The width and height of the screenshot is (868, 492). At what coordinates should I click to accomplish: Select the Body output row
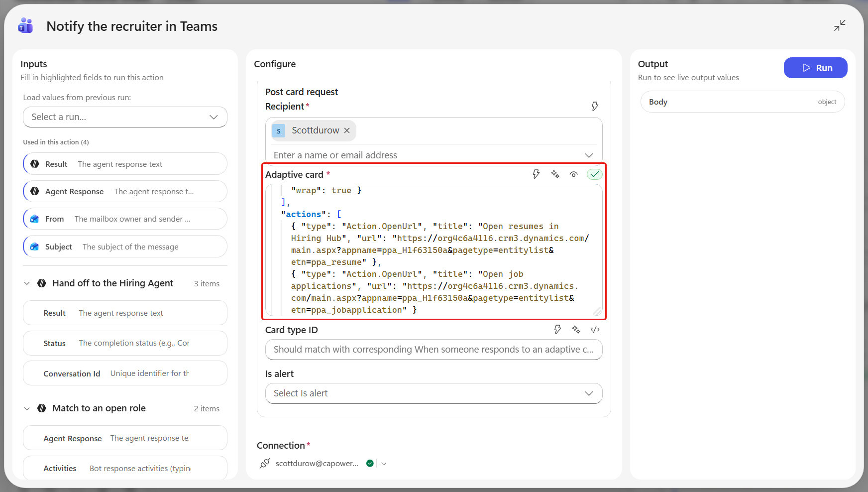coord(743,102)
